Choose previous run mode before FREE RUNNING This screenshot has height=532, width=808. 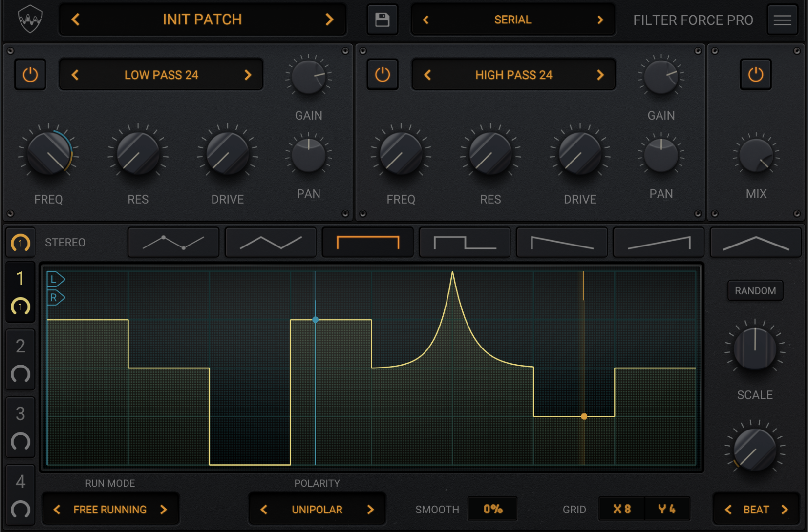(57, 510)
